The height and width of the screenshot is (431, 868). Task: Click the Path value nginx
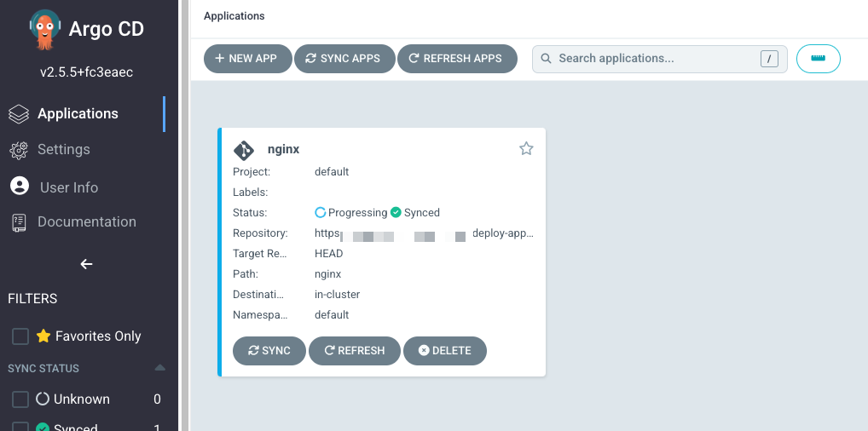pyautogui.click(x=327, y=274)
